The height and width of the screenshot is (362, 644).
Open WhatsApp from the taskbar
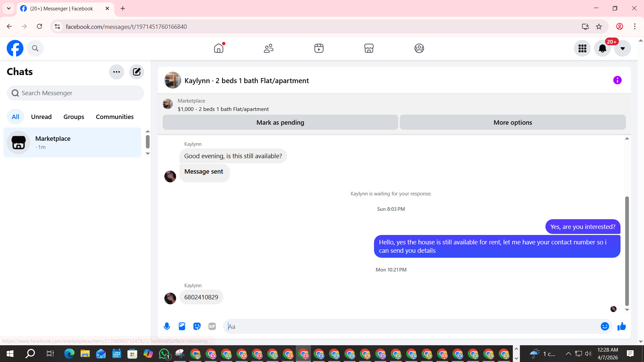tap(164, 354)
